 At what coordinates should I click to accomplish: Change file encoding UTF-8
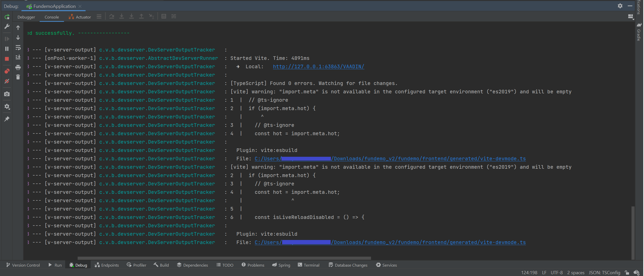[557, 273]
